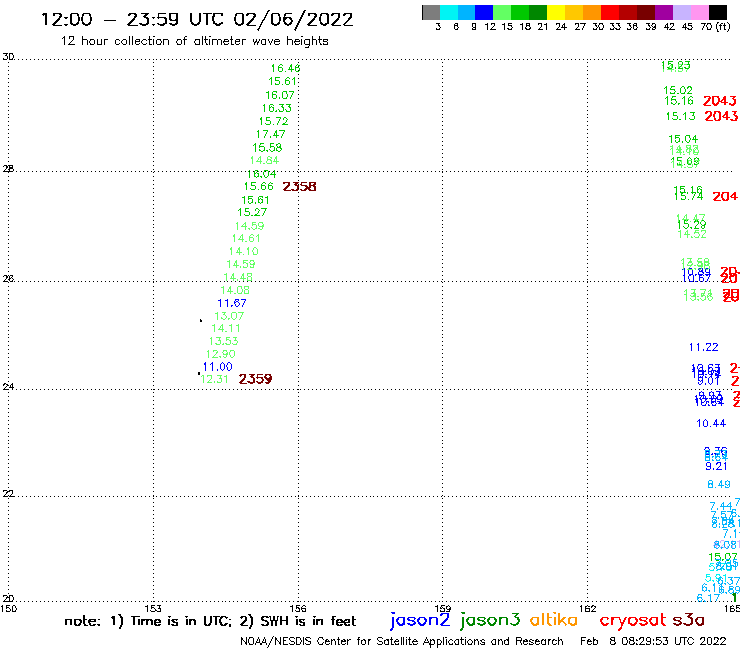The height and width of the screenshot is (650, 740).
Task: Click the blue wave height value 11.00
Action: coord(217,367)
